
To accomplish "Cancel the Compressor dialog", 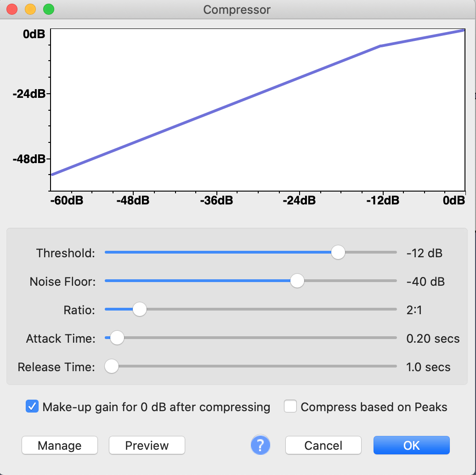I will [x=323, y=445].
